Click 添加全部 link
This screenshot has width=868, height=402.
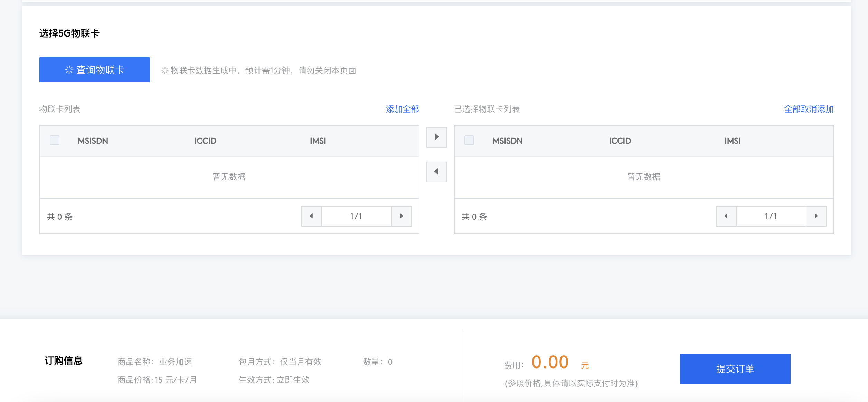[x=402, y=109]
